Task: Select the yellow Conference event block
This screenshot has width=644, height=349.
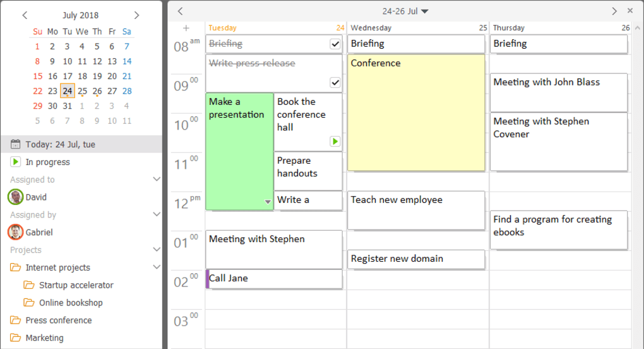Action: (416, 114)
